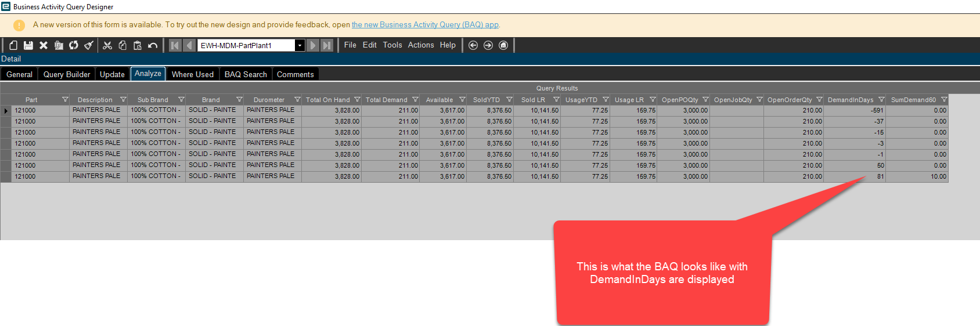
Task: Open the Sold LR column filter
Action: [x=556, y=100]
